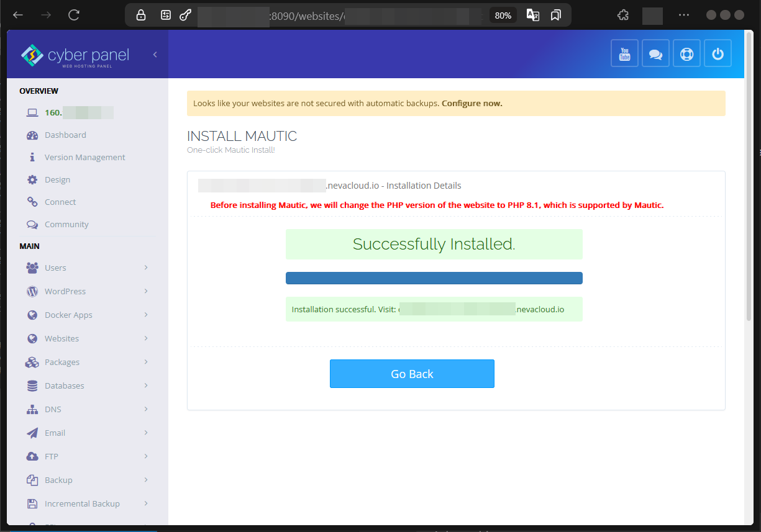Expand the WordPress menu chevron
This screenshot has height=532, width=761.
pos(146,291)
